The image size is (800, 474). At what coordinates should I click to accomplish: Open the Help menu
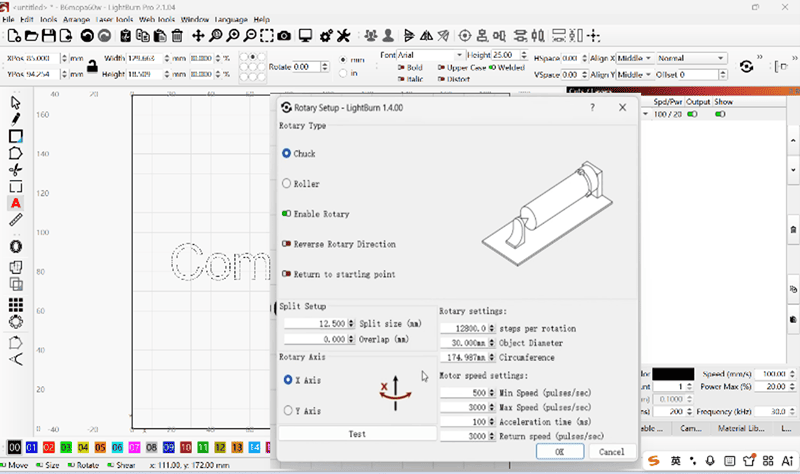[x=261, y=19]
